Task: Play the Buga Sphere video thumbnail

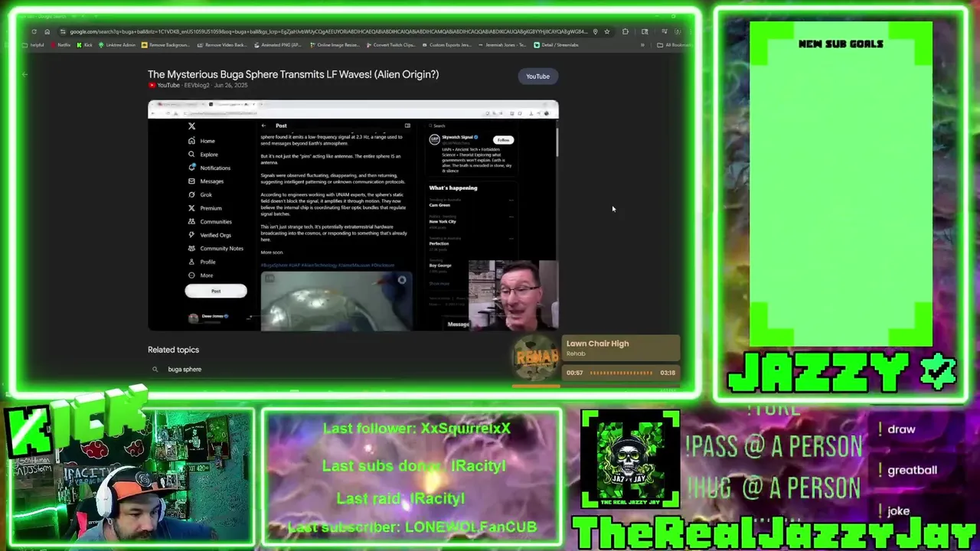Action: point(353,216)
